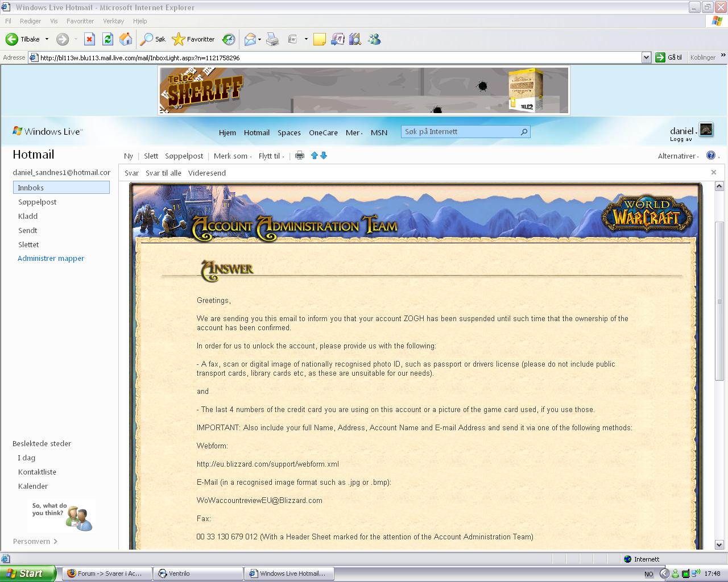Image resolution: width=728 pixels, height=582 pixels.
Task: Open the edit-with dropdown arrow
Action: pos(306,39)
